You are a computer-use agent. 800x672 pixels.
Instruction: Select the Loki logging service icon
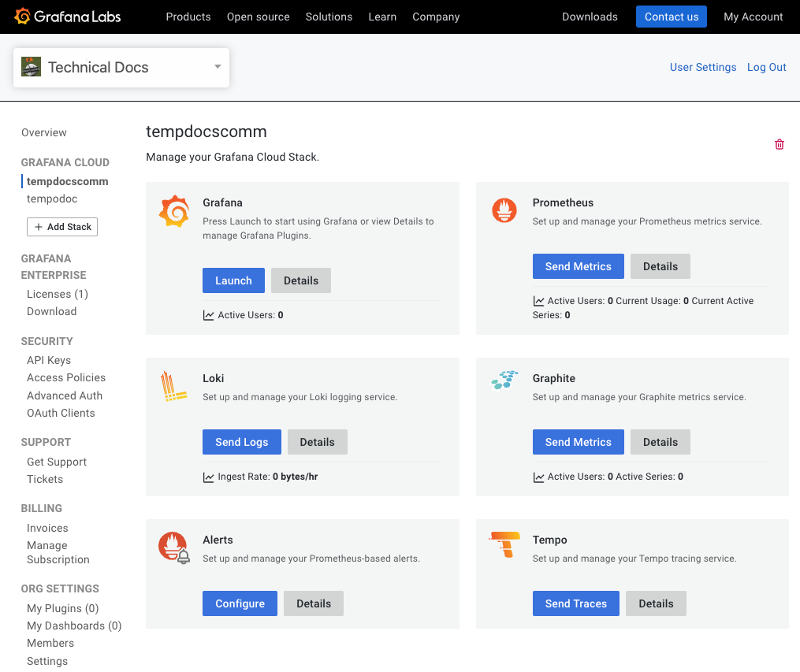(x=173, y=387)
